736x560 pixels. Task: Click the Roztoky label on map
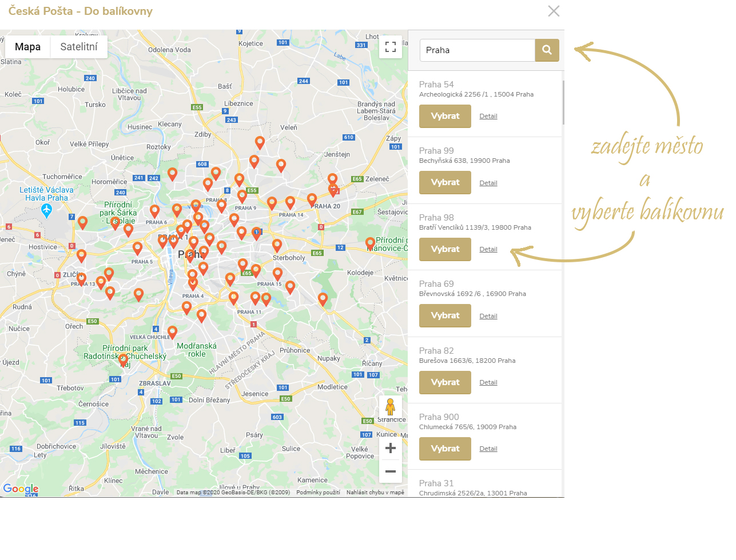click(158, 147)
